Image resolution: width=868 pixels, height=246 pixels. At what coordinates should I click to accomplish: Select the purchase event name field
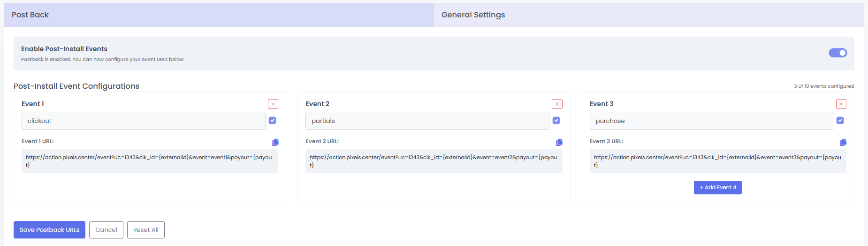711,121
